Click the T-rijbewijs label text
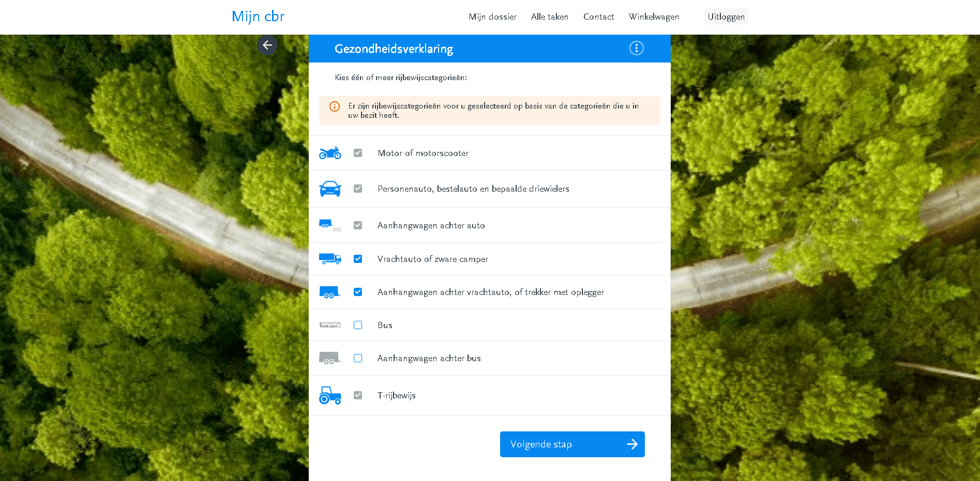This screenshot has width=980, height=481. click(x=396, y=395)
